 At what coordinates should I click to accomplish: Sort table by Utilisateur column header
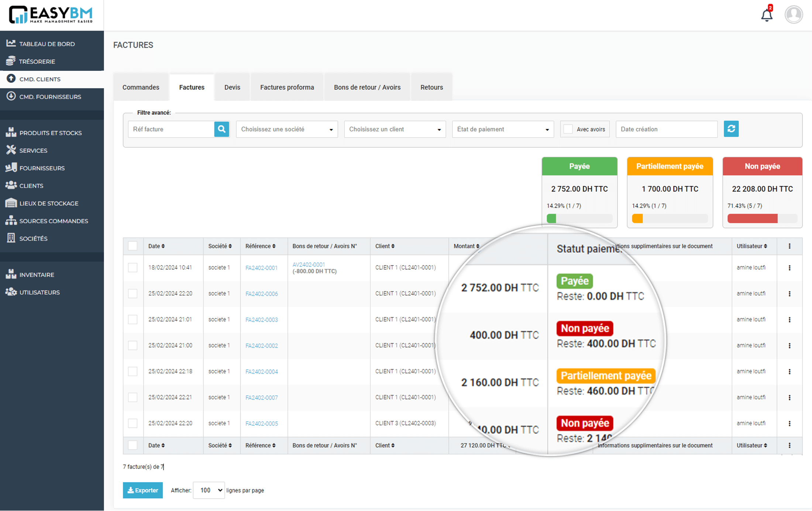coord(752,246)
